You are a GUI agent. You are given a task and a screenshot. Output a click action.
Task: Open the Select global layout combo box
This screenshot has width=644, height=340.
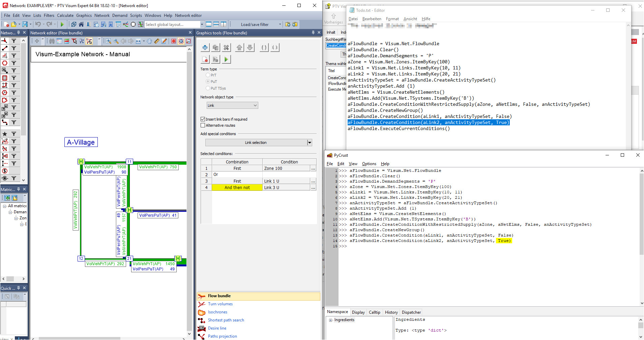pyautogui.click(x=202, y=24)
